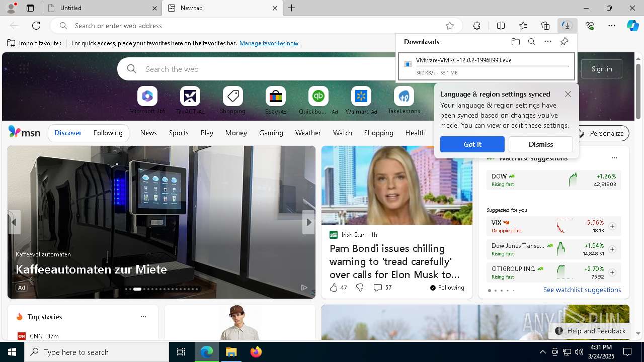Viewport: 644px width, 362px height.
Task: Open Walmart shortcut tile
Action: 361,101
